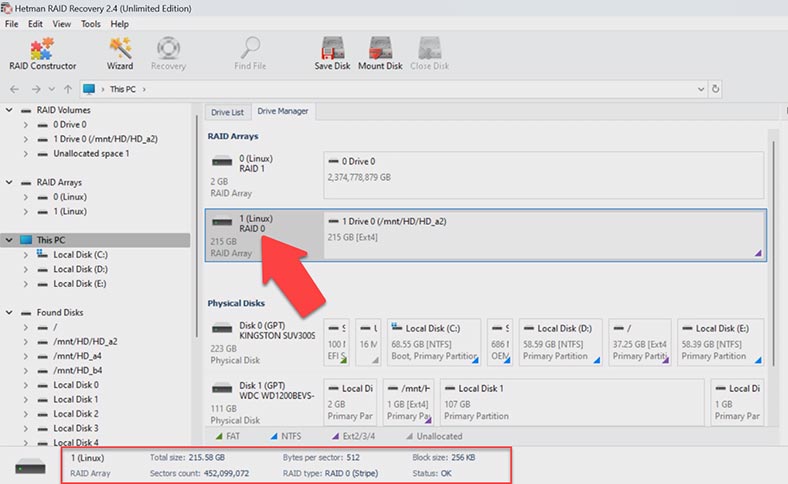
Task: Collapse the Found Disks tree group
Action: [9, 312]
